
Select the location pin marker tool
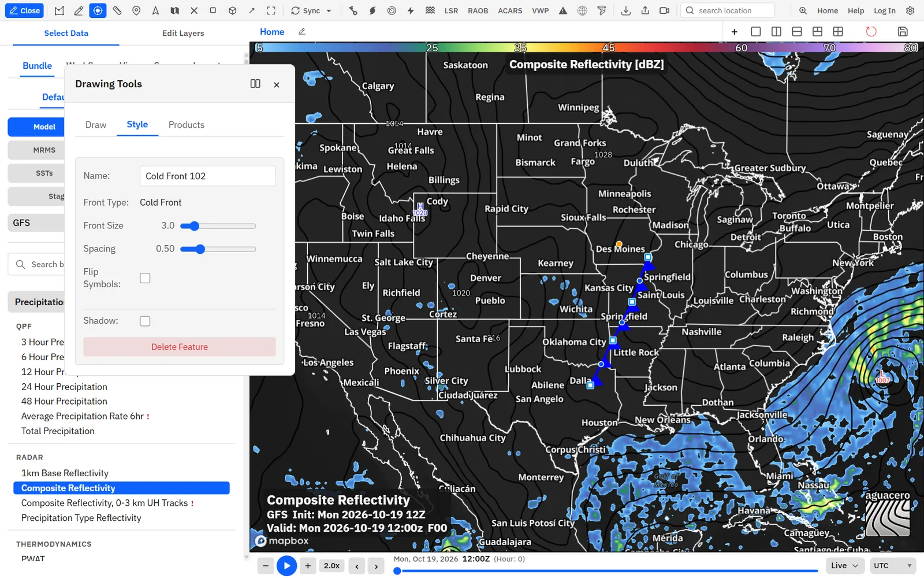[x=136, y=10]
